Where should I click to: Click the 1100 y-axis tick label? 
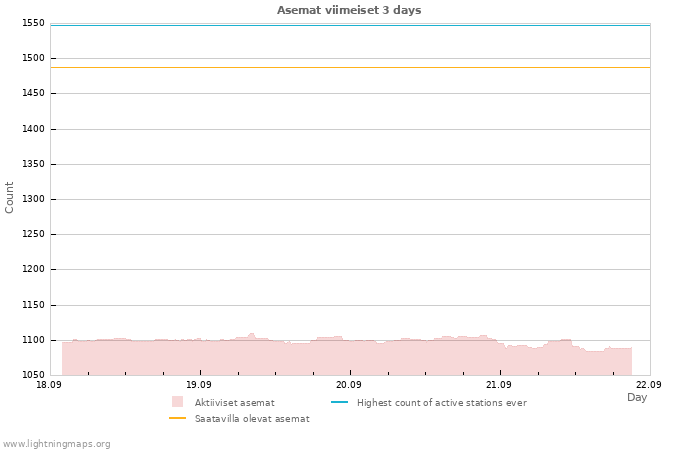[33, 340]
